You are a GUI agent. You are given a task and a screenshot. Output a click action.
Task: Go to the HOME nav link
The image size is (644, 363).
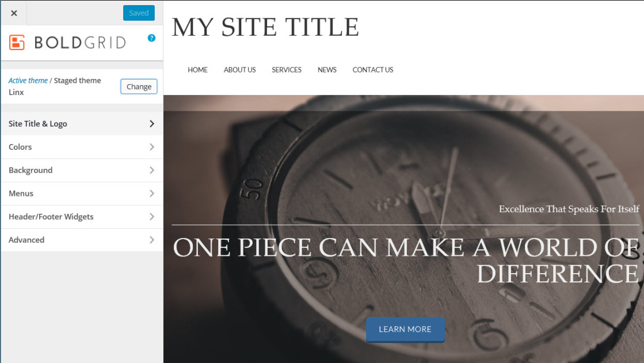coord(197,70)
